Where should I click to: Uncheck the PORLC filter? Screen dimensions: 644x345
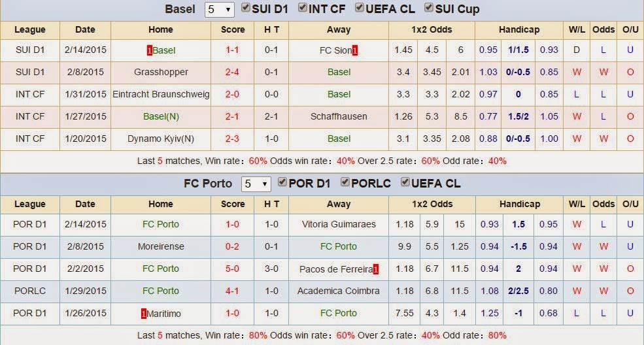pyautogui.click(x=345, y=182)
